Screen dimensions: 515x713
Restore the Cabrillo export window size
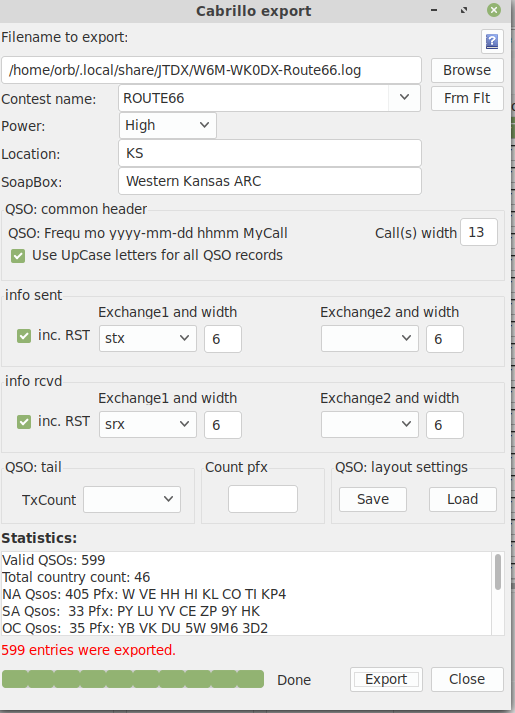pyautogui.click(x=464, y=10)
